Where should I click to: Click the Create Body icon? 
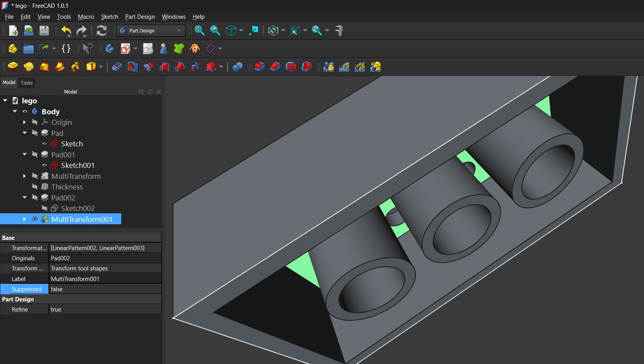(110, 49)
